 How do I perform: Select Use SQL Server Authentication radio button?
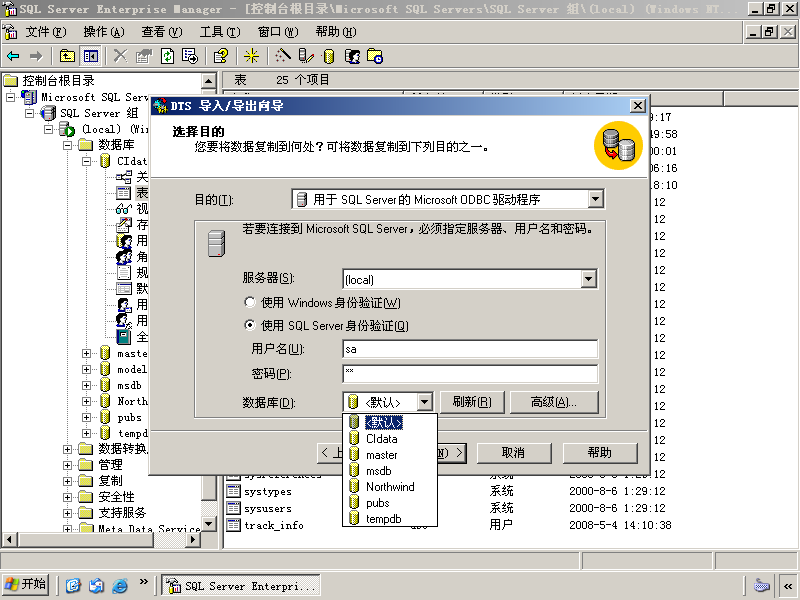(249, 325)
